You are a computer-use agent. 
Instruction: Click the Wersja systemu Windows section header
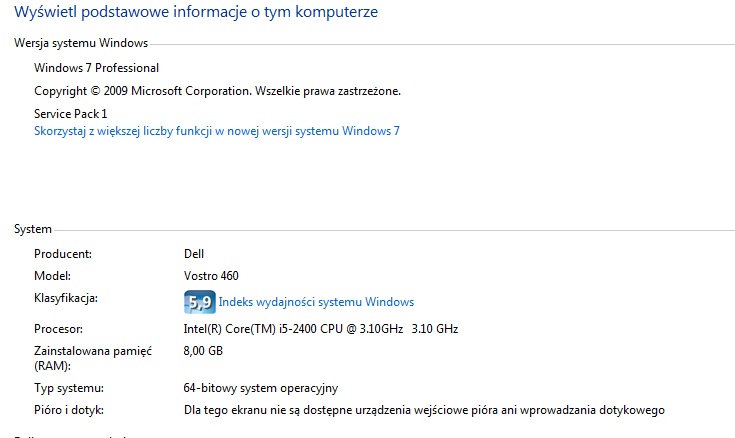pyautogui.click(x=81, y=43)
